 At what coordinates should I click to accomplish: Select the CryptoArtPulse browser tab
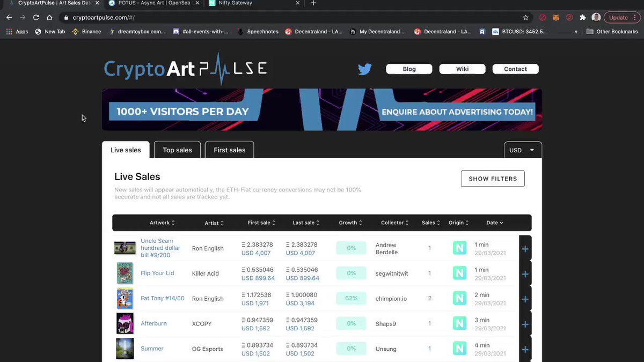(54, 3)
